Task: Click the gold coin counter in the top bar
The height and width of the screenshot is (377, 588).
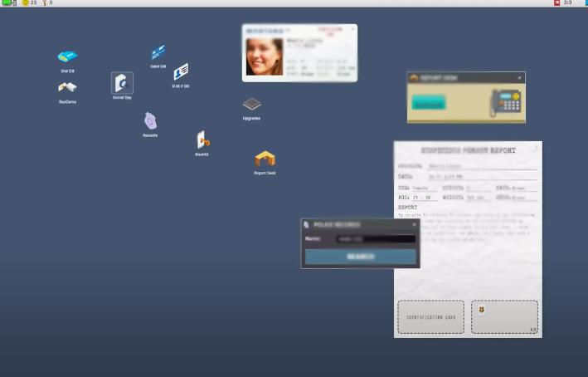Action: [x=29, y=2]
